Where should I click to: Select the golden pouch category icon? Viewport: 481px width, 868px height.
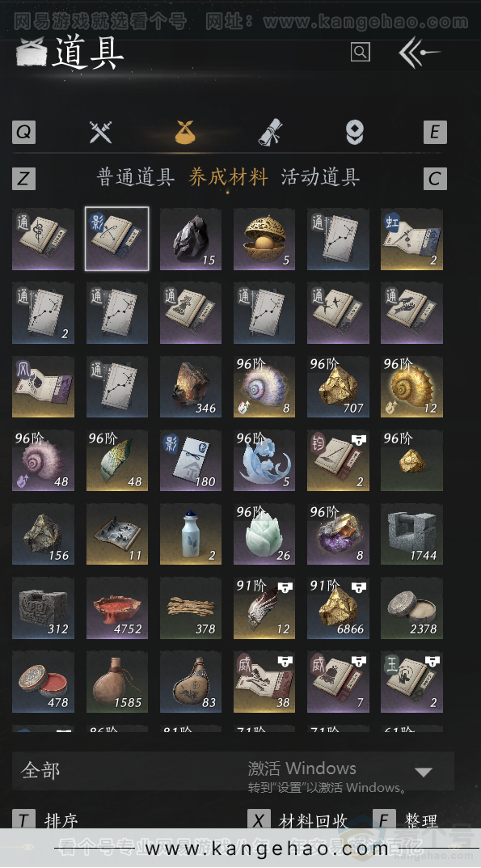point(185,133)
